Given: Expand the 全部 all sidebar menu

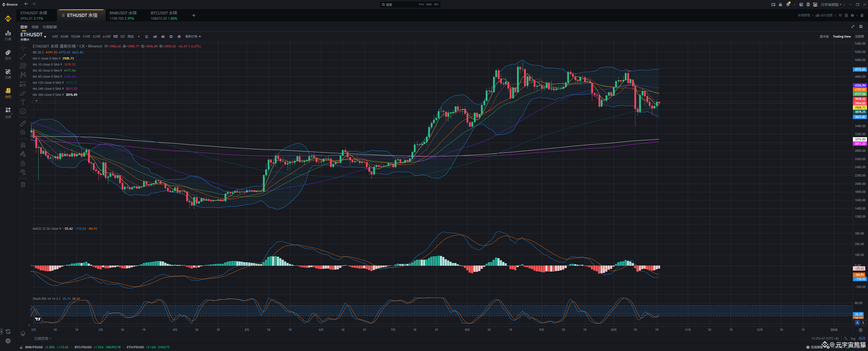Looking at the screenshot, I should pos(8,113).
